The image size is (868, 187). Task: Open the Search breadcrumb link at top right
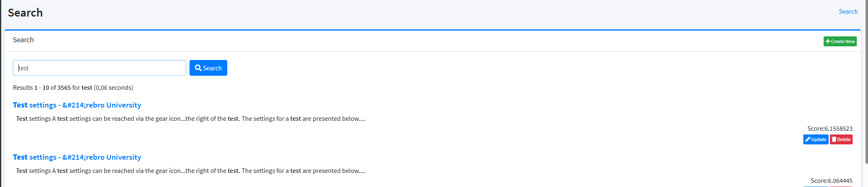pyautogui.click(x=848, y=12)
